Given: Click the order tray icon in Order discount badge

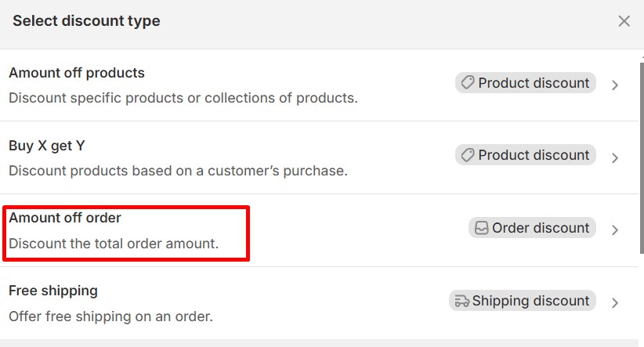Looking at the screenshot, I should tap(481, 228).
